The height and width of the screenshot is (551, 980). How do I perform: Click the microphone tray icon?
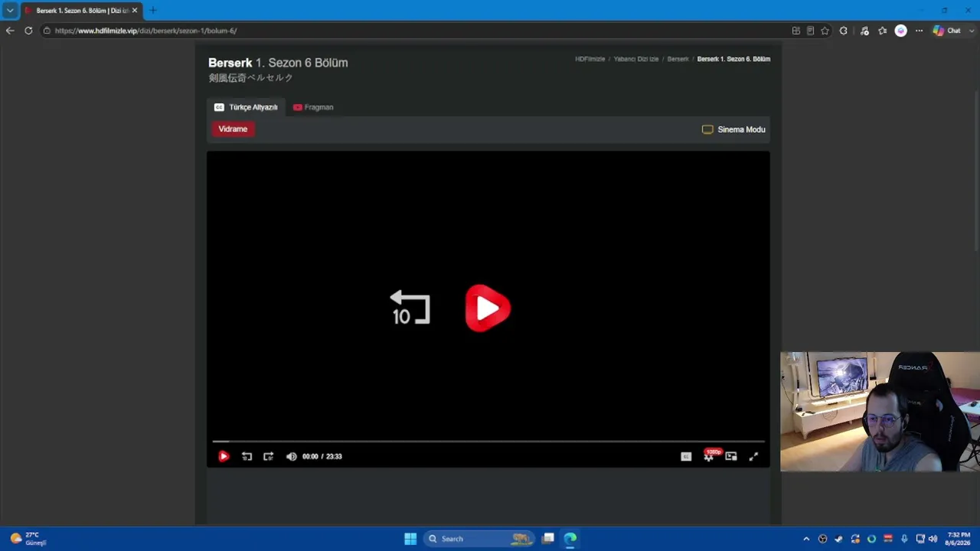[x=904, y=539]
